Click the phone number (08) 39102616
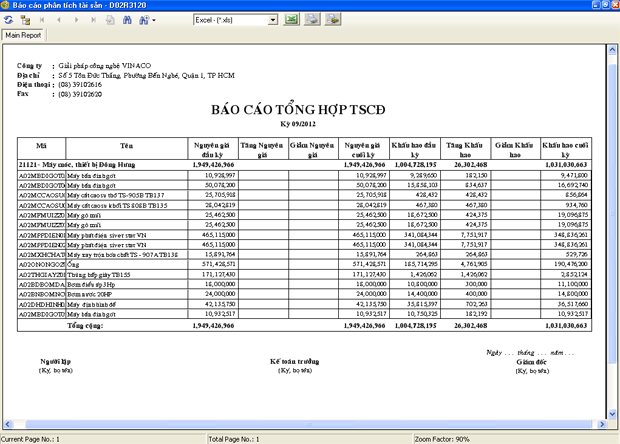Image resolution: width=620 pixels, height=444 pixels. point(80,85)
